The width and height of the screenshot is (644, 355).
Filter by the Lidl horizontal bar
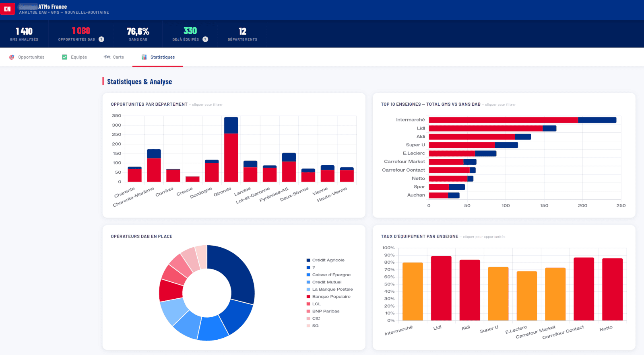click(x=493, y=128)
